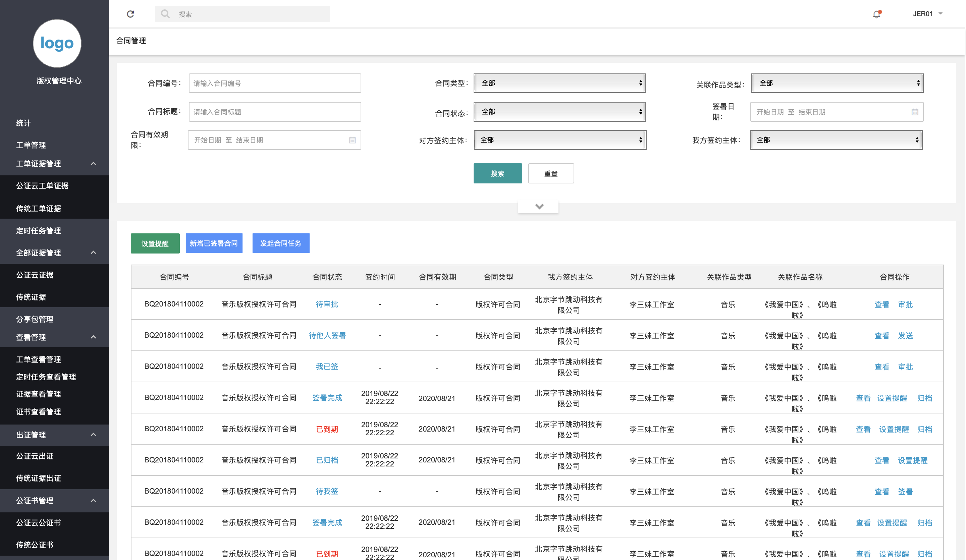The height and width of the screenshot is (560, 966).
Task: Click the top search box
Action: [x=242, y=14]
